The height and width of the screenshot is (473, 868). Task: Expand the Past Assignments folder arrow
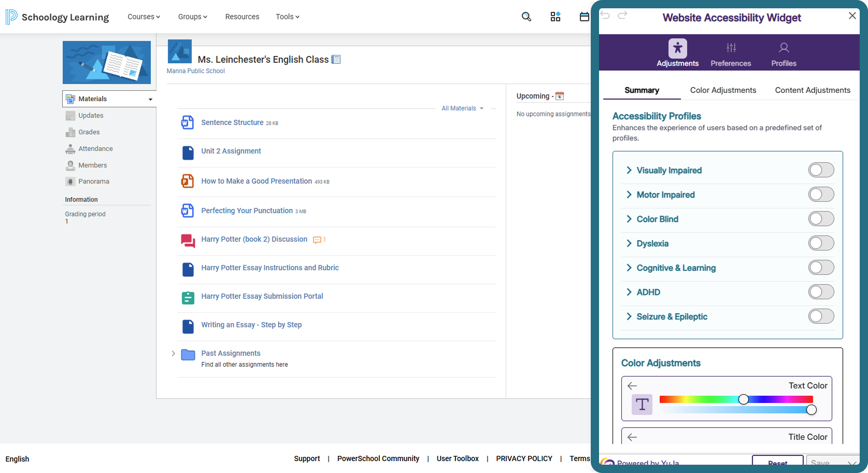(x=173, y=354)
